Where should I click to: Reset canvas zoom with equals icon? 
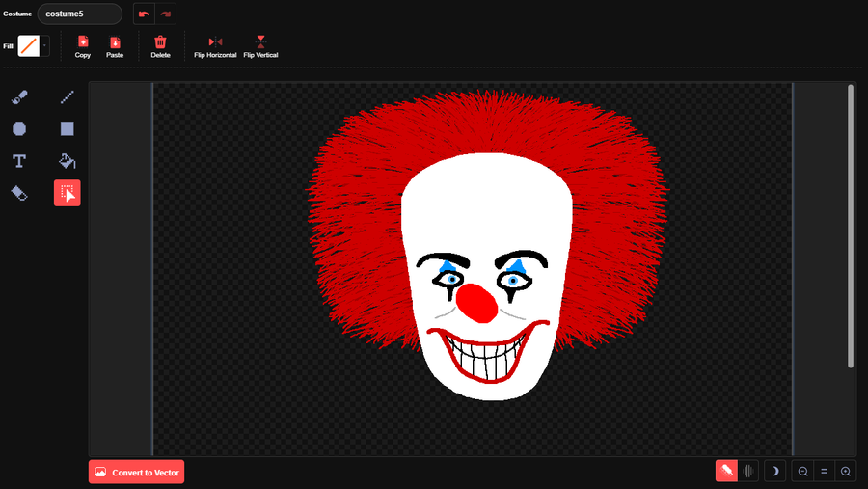(x=824, y=472)
